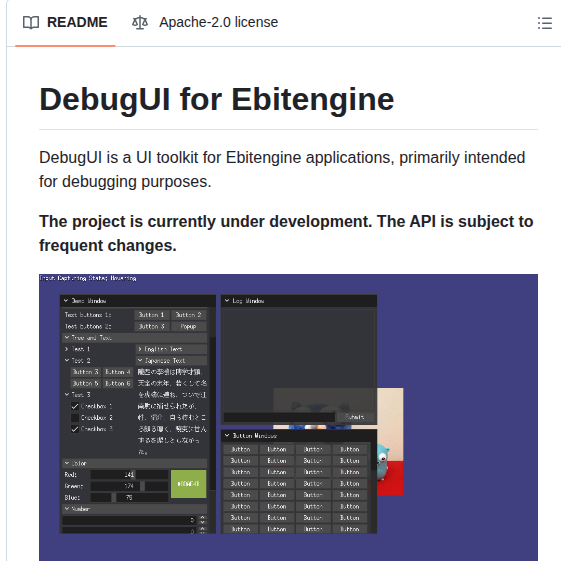Click Button 4 under Test 2
This screenshot has width=561, height=561.
118,372
